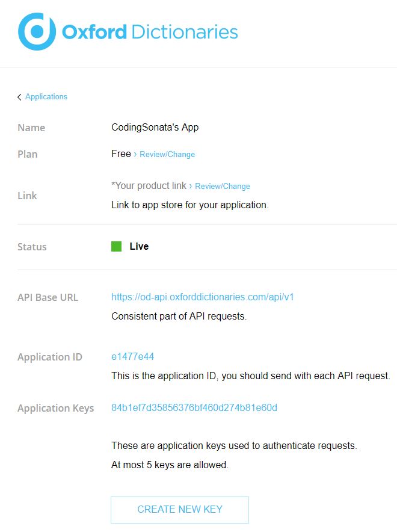Image resolution: width=397 pixels, height=532 pixels.
Task: Click the CodingSonata's App name text
Action: (155, 128)
